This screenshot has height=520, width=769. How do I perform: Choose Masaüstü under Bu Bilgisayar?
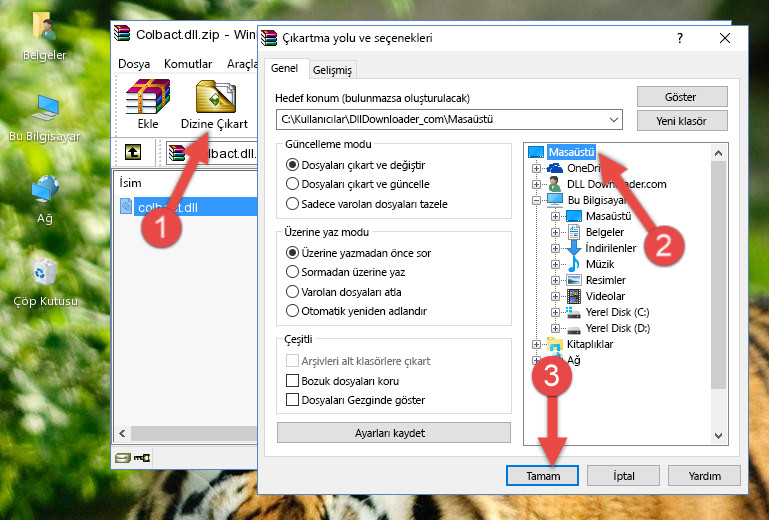[x=608, y=216]
